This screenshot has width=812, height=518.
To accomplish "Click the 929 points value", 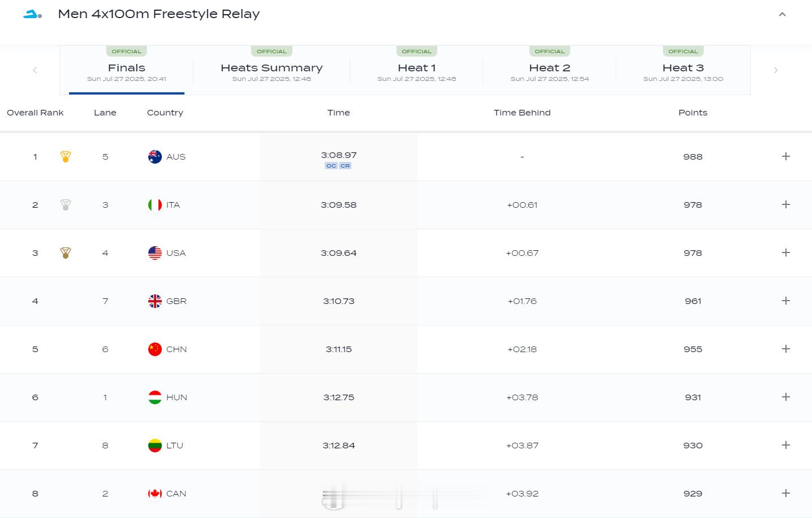I will tap(693, 494).
